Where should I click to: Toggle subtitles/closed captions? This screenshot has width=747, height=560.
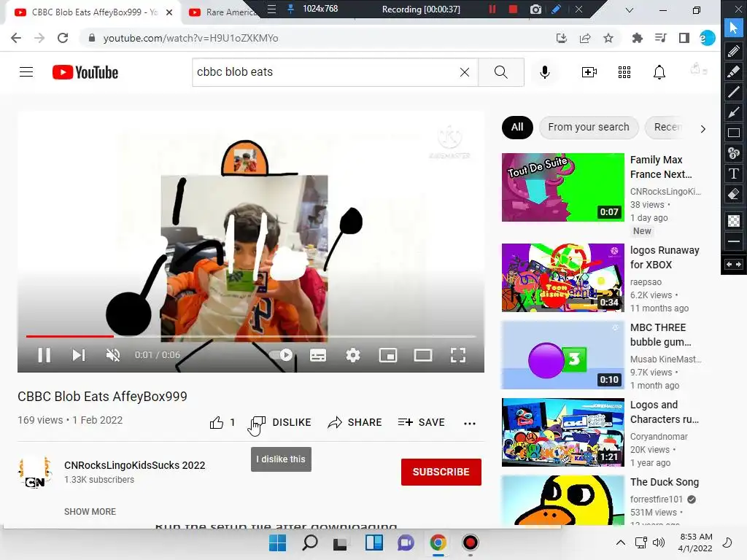[318, 355]
